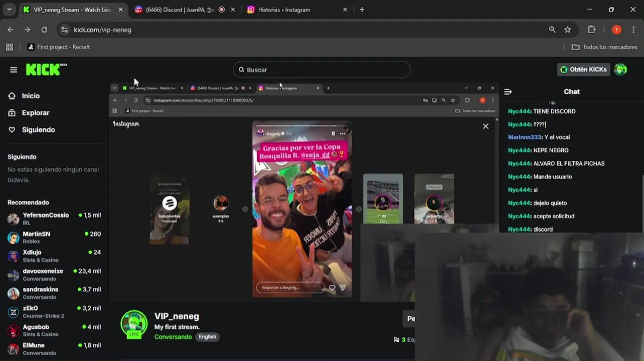The image size is (644, 361).
Task: Open the green user avatar menu
Action: pos(620,70)
